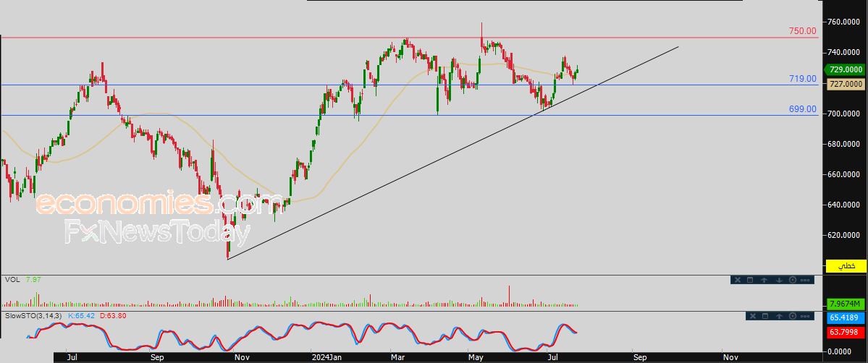This screenshot has width=868, height=363.
Task: Click the May date axis label
Action: pos(476,357)
